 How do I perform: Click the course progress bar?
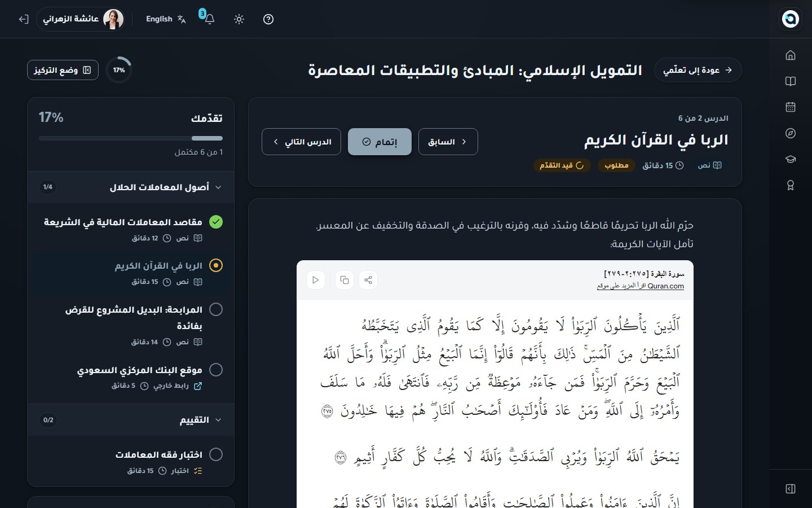pyautogui.click(x=131, y=138)
